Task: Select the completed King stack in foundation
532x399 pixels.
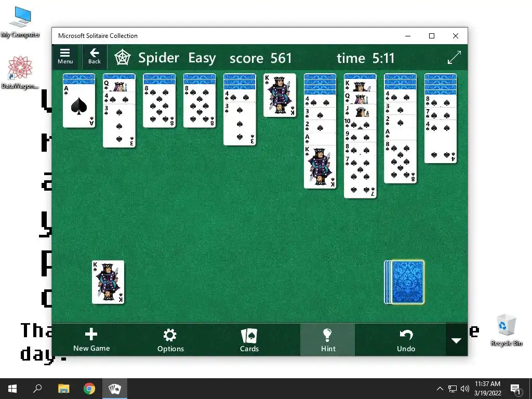Action: 108,282
